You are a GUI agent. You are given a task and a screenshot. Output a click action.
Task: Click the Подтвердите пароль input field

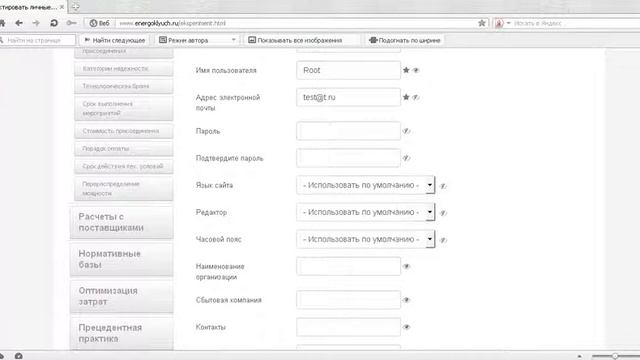349,158
